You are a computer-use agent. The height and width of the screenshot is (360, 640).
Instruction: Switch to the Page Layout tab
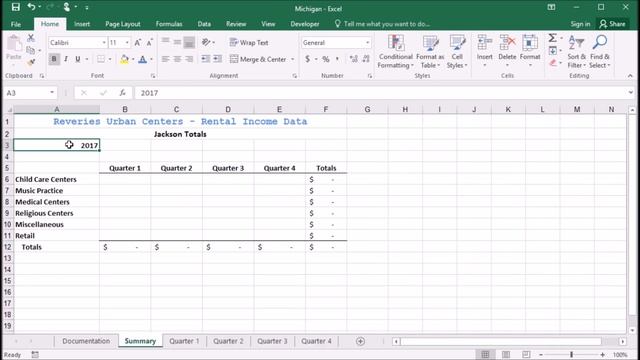click(122, 24)
